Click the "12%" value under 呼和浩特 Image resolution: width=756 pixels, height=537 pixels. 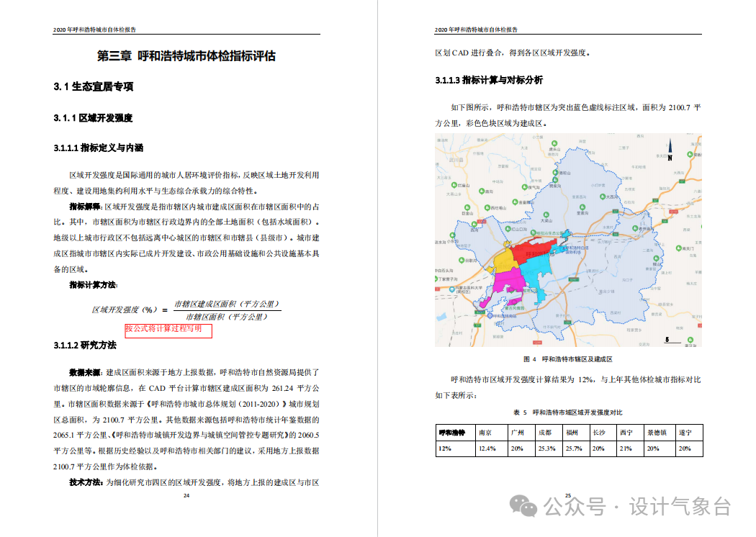444,448
